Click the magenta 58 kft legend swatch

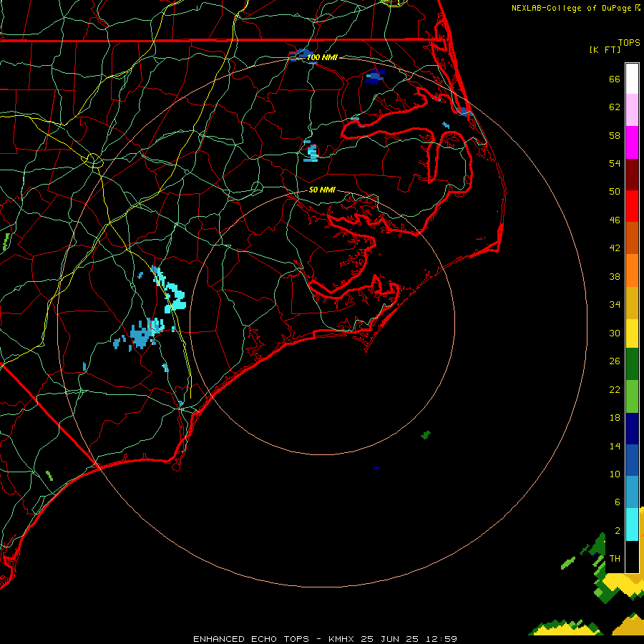pyautogui.click(x=632, y=142)
